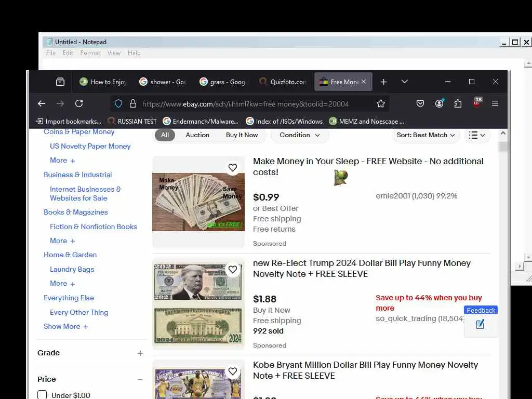Click the eBay page scrollbar up arrow
Viewport: 532px width, 399px height.
503,134
